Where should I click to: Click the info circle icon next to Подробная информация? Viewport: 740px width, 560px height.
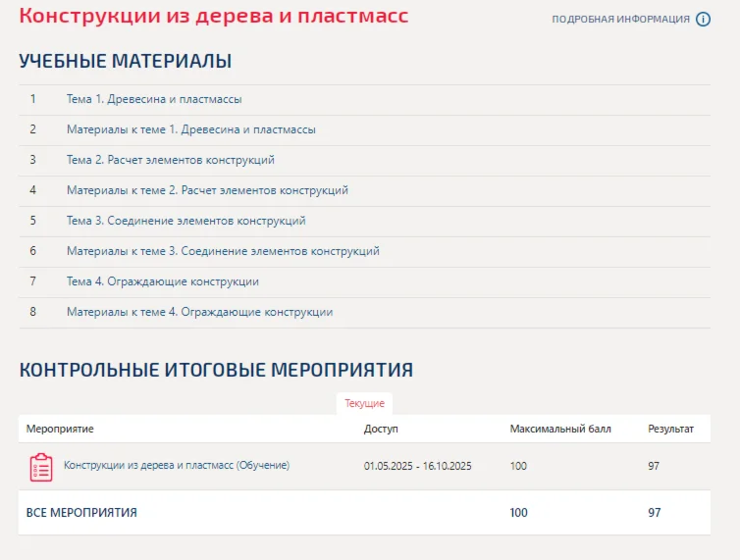click(x=703, y=19)
